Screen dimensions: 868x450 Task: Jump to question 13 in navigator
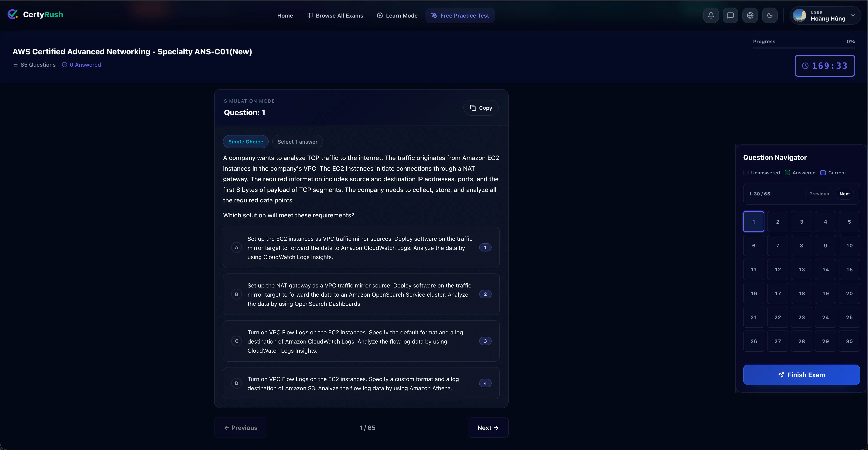coord(802,269)
